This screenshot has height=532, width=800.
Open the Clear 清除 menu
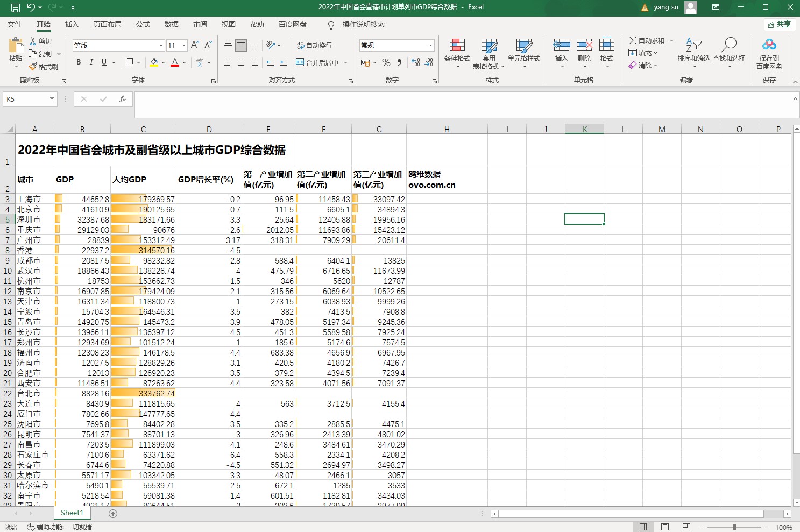tap(643, 65)
